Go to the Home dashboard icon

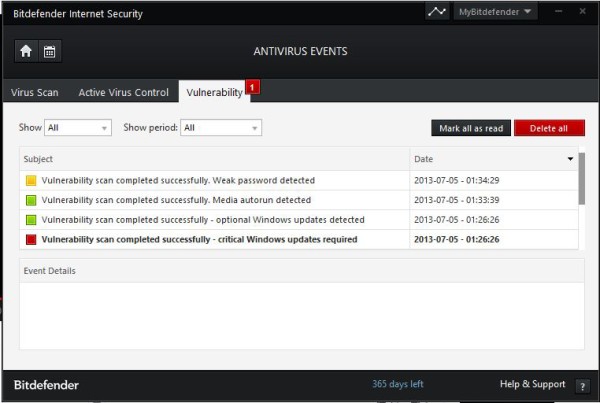point(26,51)
